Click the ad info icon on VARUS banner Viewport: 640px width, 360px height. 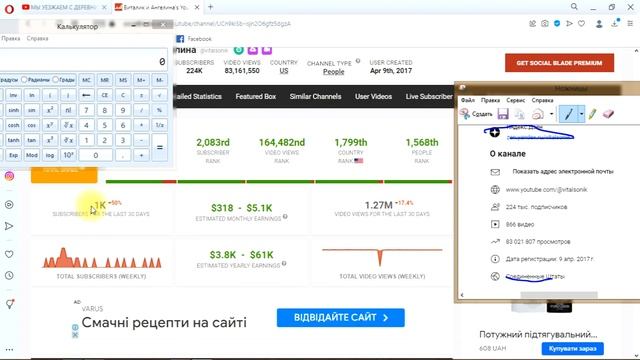[75, 327]
